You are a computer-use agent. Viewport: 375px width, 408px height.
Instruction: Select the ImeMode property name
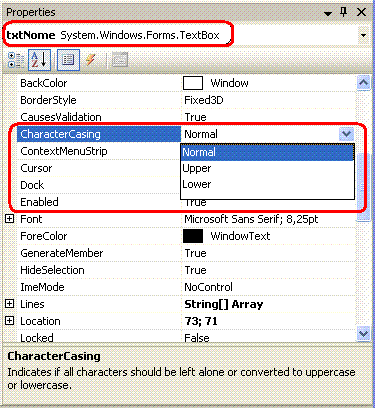pyautogui.click(x=42, y=287)
